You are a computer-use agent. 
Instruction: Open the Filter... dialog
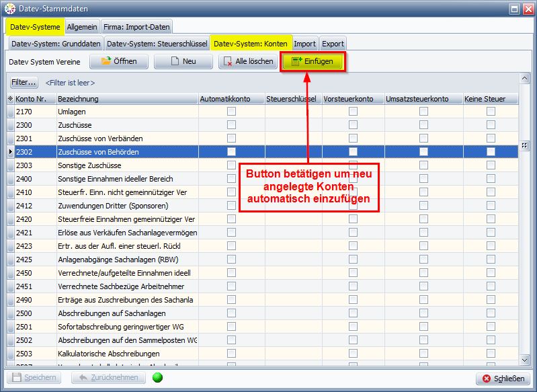click(24, 83)
